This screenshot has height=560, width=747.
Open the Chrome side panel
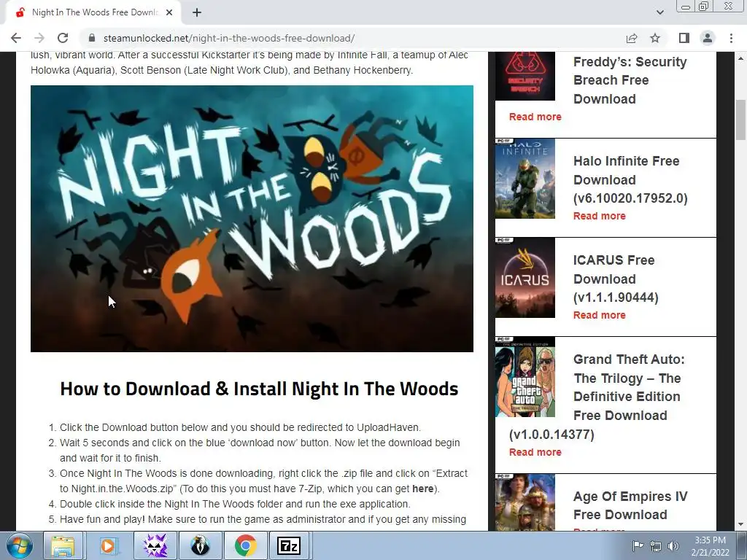pos(684,38)
